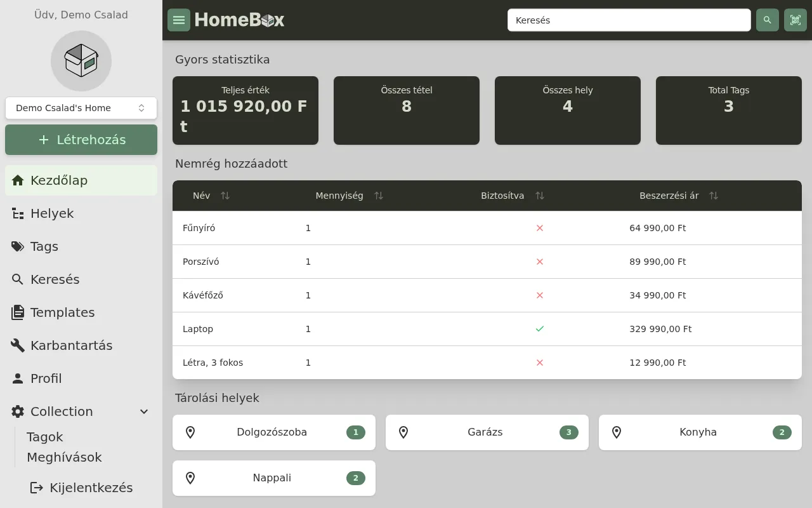Open Keresés in the sidebar
Viewport: 812px width, 508px height.
(x=81, y=279)
